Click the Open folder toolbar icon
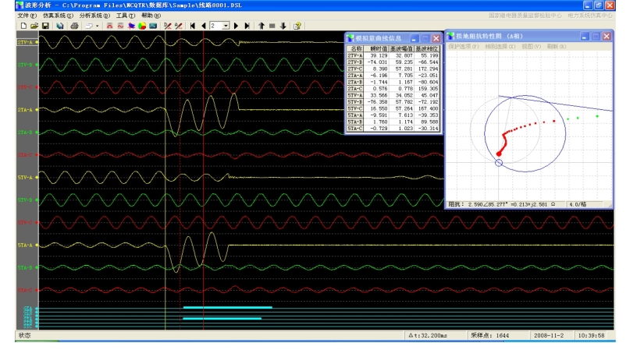 click(x=34, y=26)
